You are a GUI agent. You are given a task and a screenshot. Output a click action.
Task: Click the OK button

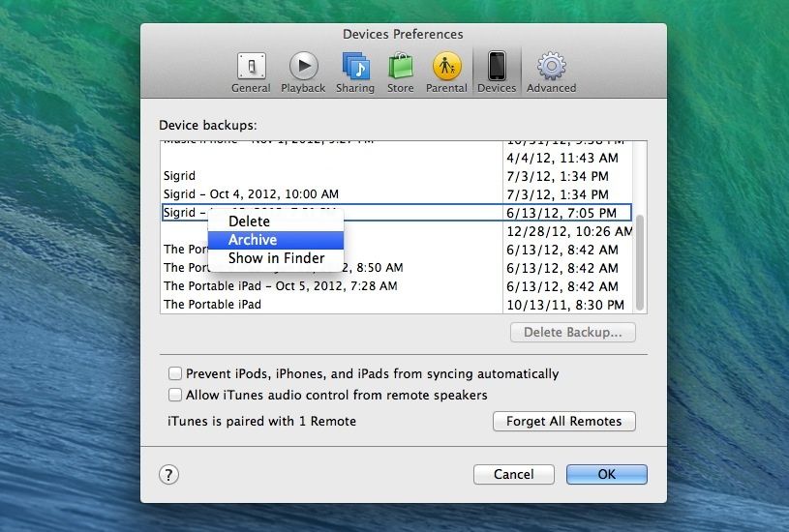pos(606,475)
